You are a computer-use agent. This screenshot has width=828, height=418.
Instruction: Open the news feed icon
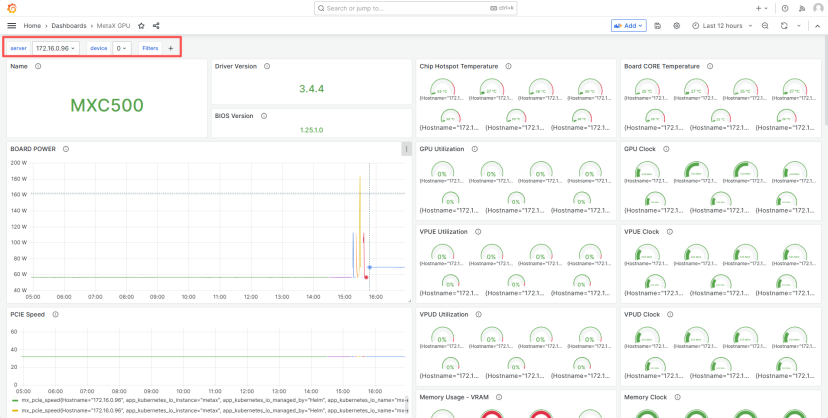[x=802, y=8]
